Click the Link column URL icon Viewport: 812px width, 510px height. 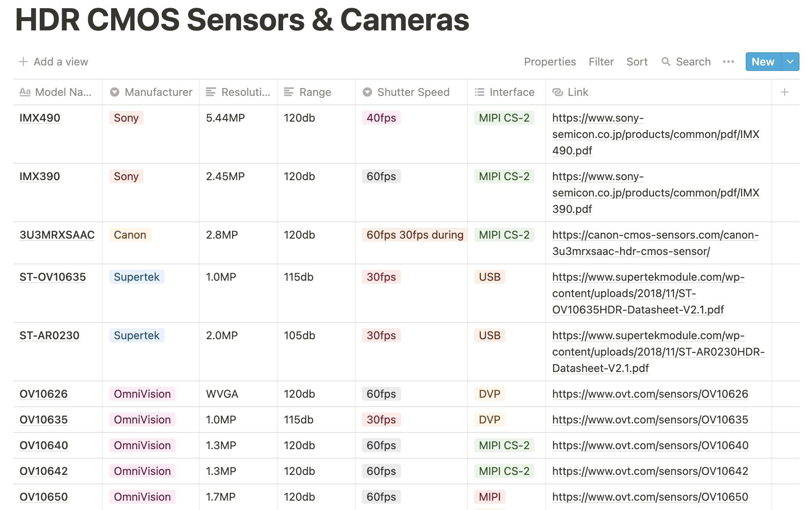tap(558, 92)
